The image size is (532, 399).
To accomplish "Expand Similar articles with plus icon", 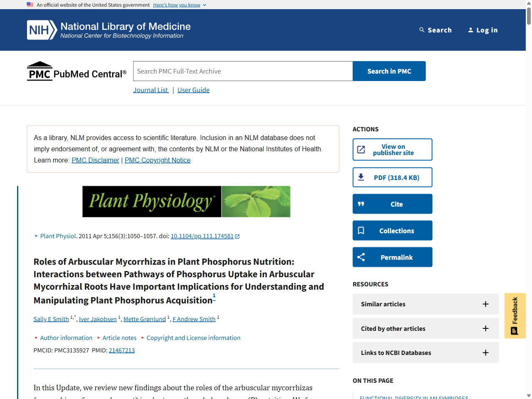I will [x=485, y=304].
